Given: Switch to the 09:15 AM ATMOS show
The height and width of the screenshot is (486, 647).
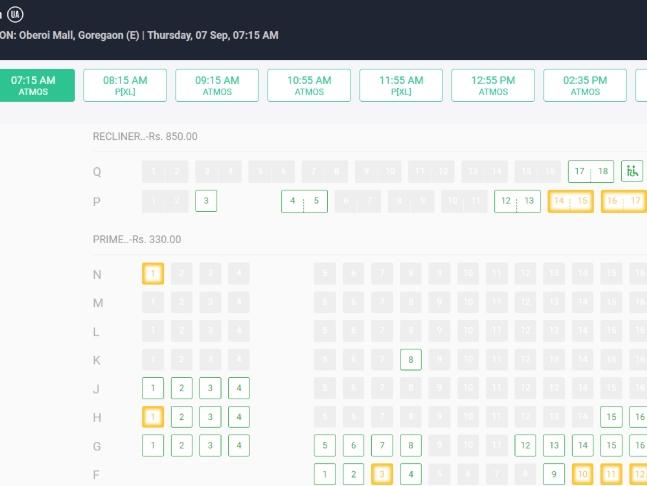Looking at the screenshot, I should coord(217,85).
